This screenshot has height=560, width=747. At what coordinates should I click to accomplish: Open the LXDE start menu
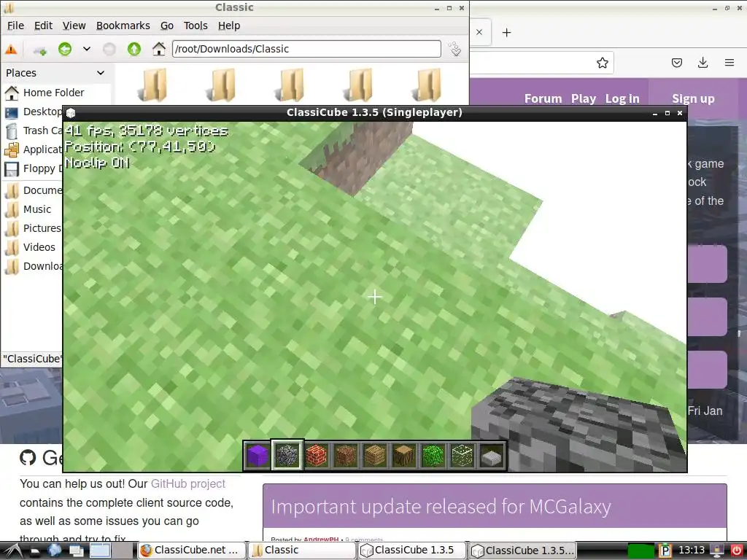coord(12,551)
